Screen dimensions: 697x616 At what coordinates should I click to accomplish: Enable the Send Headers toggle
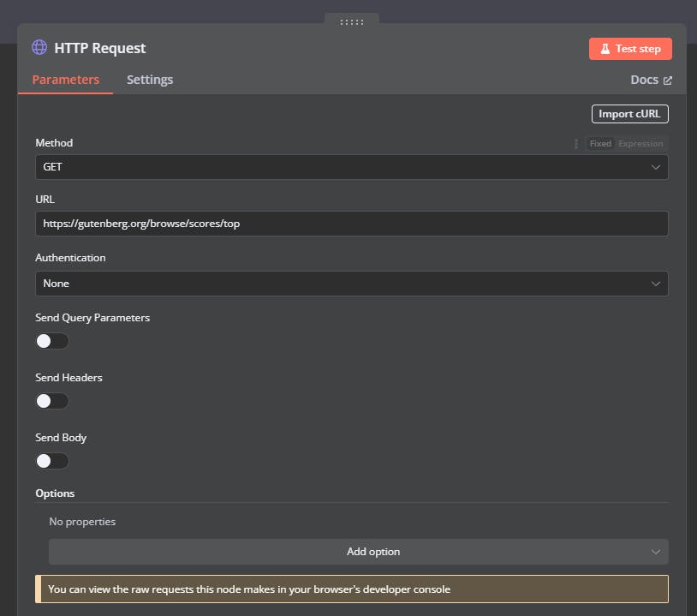(52, 401)
